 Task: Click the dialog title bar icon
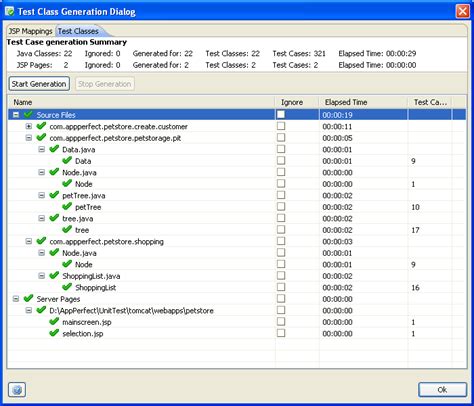pos(10,12)
